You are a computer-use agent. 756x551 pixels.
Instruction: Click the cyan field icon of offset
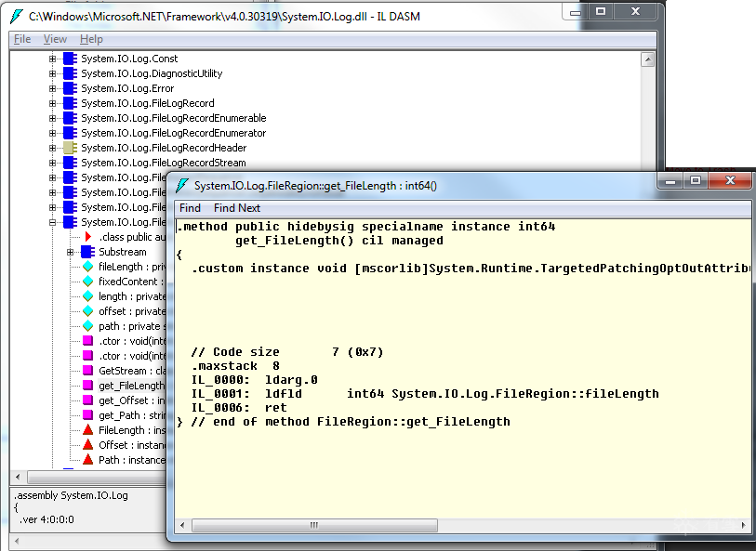tap(87, 311)
